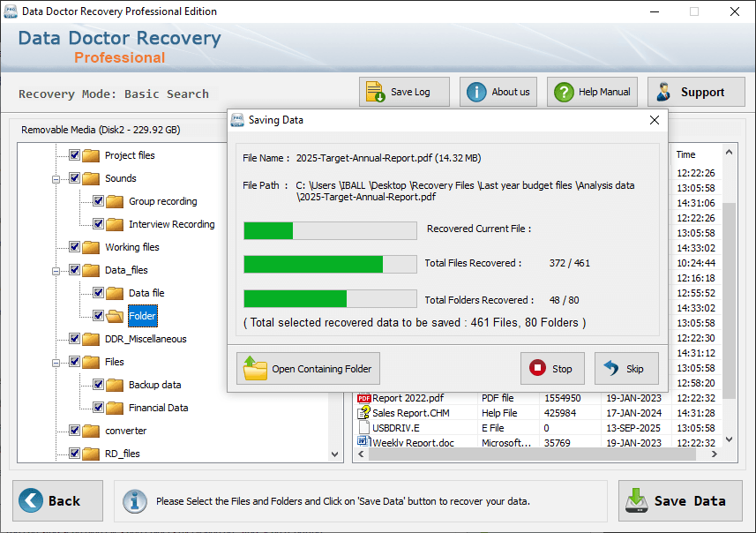Collapse the Files tree node
This screenshot has width=756, height=533.
coord(56,363)
